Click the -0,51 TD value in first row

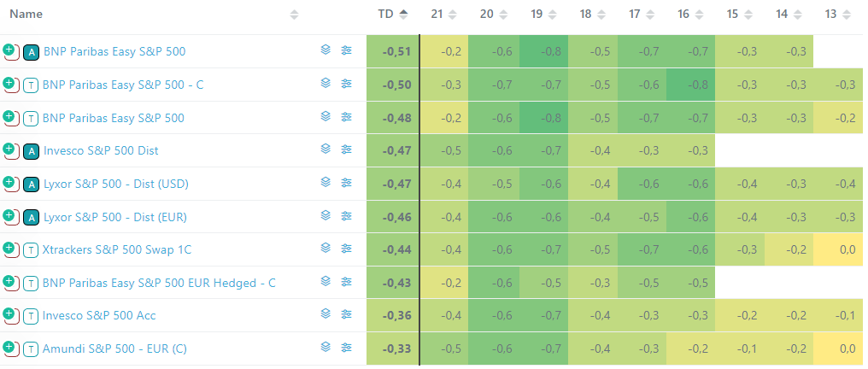coord(396,51)
